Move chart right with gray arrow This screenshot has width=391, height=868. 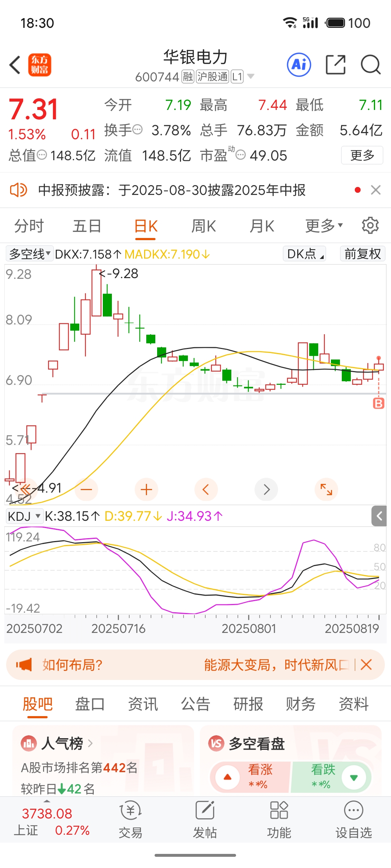pyautogui.click(x=266, y=490)
